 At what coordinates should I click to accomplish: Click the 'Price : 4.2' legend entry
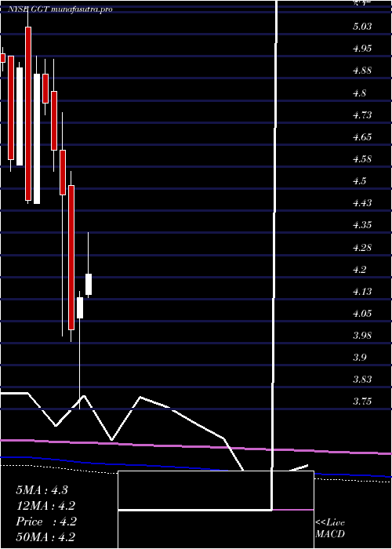click(x=46, y=522)
